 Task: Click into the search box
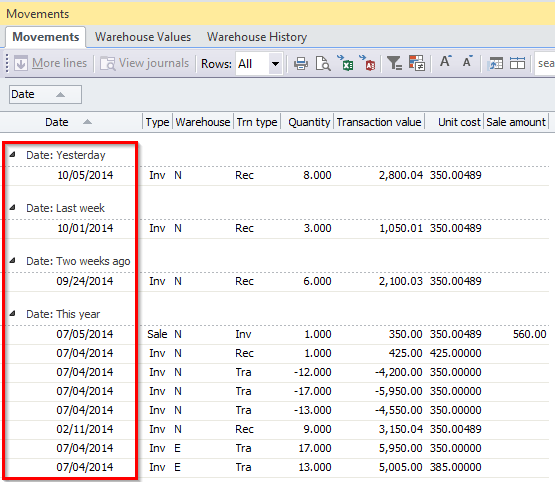(x=545, y=64)
